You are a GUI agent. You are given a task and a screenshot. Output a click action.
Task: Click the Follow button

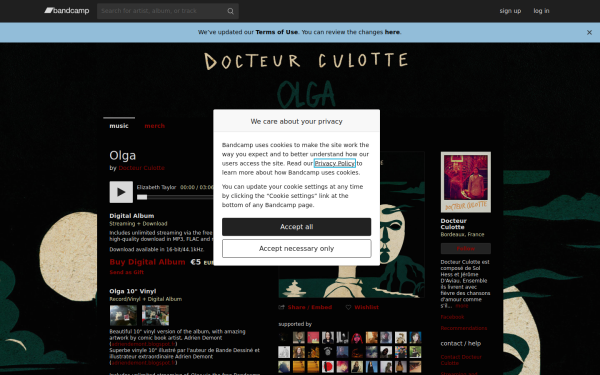pos(466,249)
